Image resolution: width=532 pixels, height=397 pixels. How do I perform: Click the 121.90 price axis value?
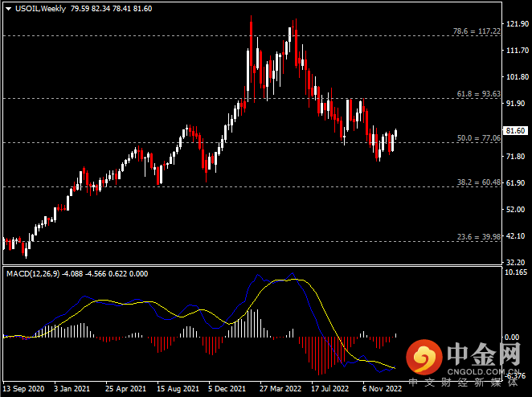[x=518, y=24]
